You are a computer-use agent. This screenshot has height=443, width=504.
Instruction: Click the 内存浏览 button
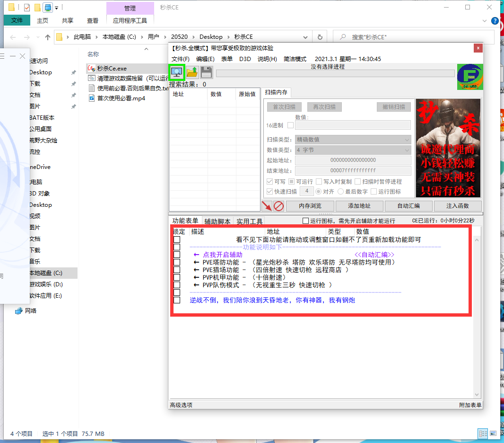coord(310,206)
